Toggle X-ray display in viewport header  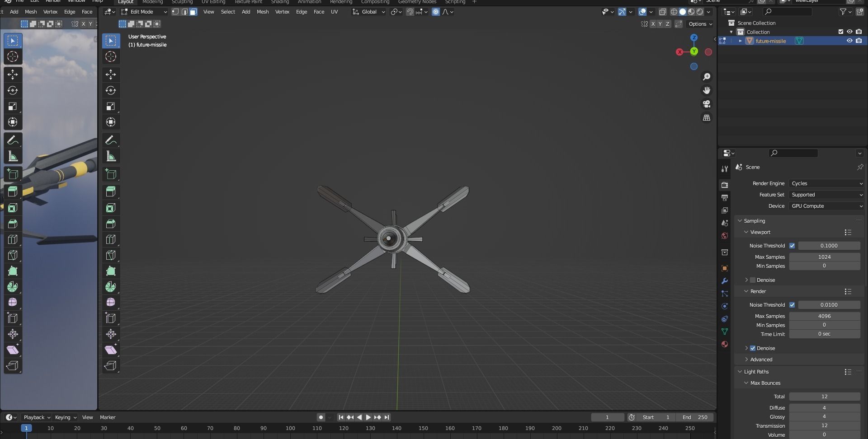(662, 12)
